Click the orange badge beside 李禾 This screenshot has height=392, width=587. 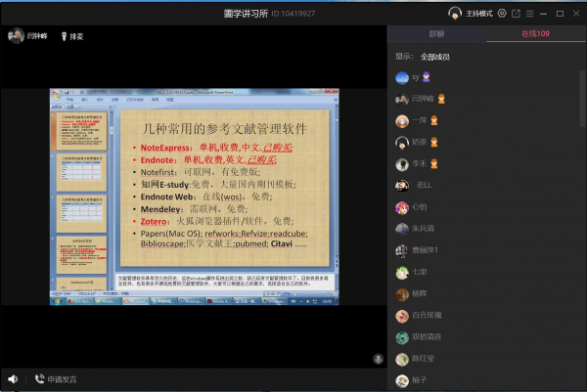pos(433,164)
